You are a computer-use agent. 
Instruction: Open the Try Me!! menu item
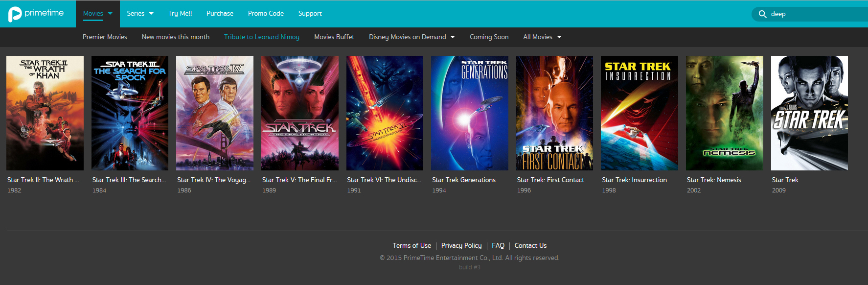(180, 14)
